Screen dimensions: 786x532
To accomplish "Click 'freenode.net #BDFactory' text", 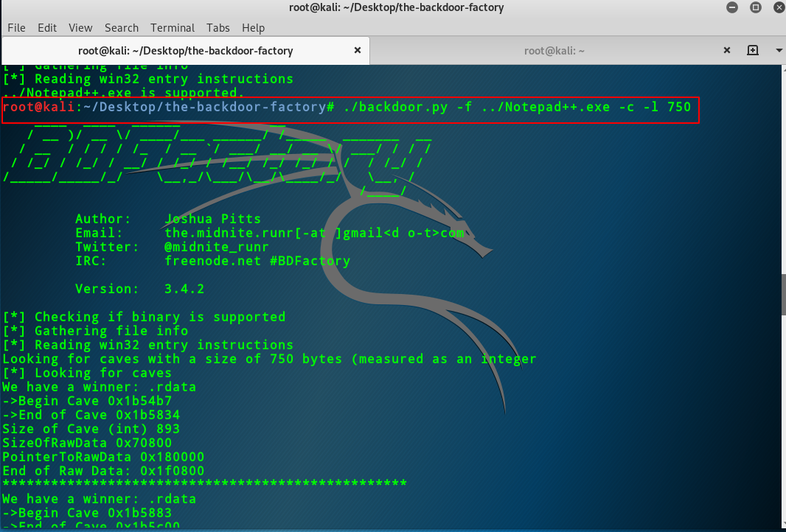I will [x=257, y=261].
